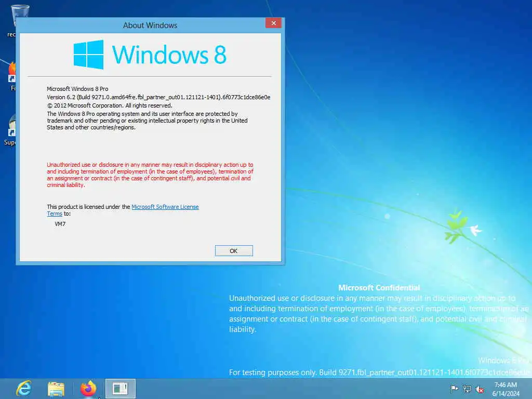532x399 pixels.
Task: Open File Explorer from taskbar
Action: (56, 389)
